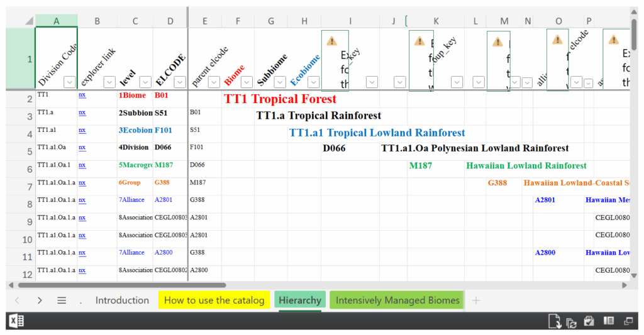Click the select-all triangle at grid corner
Image resolution: width=644 pixels, height=335 pixels.
point(29,21)
